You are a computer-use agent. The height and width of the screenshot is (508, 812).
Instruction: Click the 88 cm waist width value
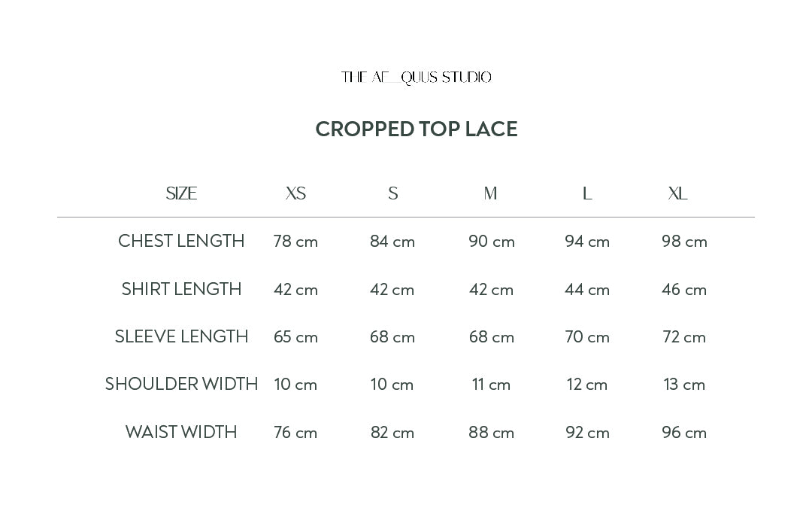pos(491,432)
